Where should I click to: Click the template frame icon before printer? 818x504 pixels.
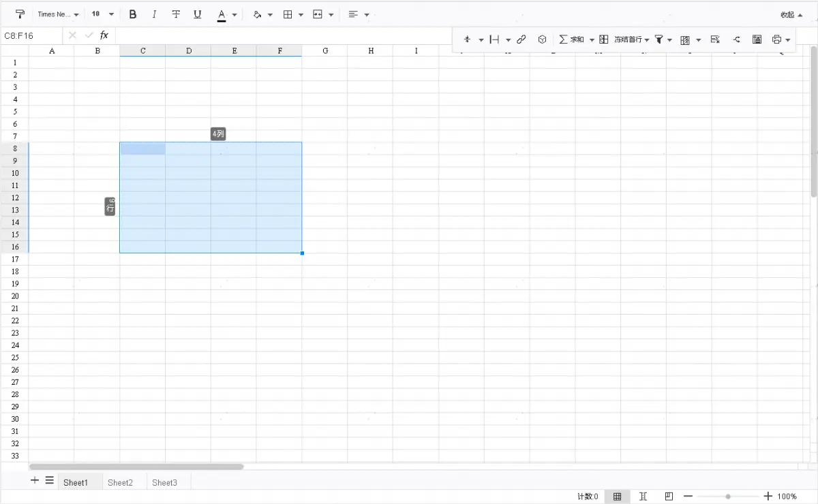[x=757, y=40]
